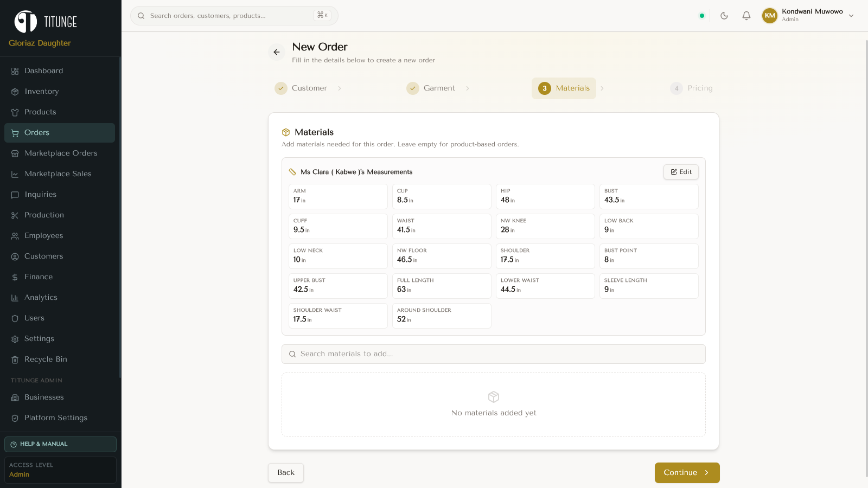Edit Ms Clara's measurements
This screenshot has height=488, width=868.
tap(681, 172)
